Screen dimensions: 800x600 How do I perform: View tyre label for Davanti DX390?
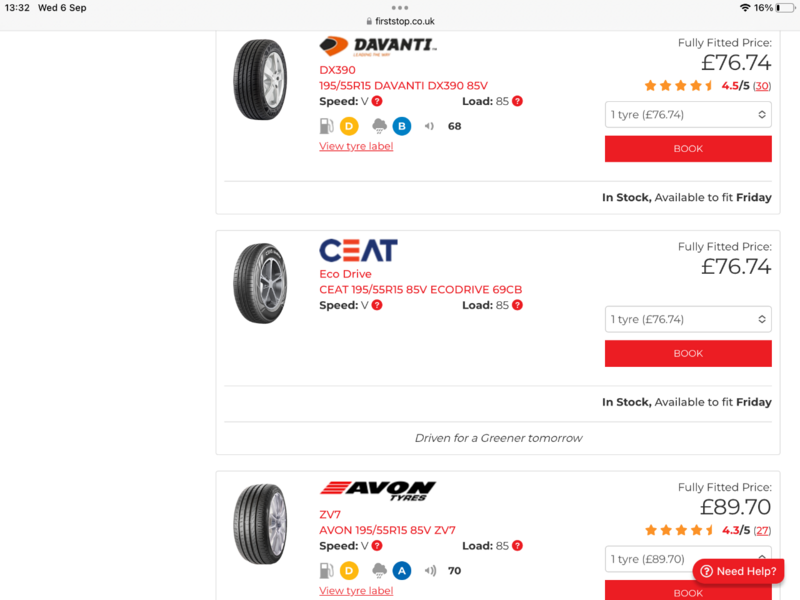click(x=356, y=146)
